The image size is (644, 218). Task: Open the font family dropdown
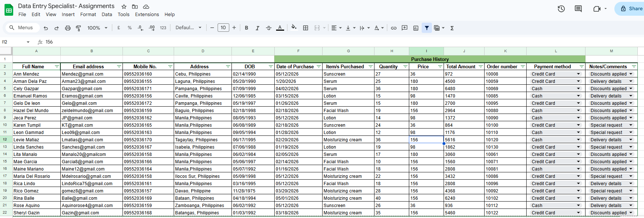tap(188, 28)
